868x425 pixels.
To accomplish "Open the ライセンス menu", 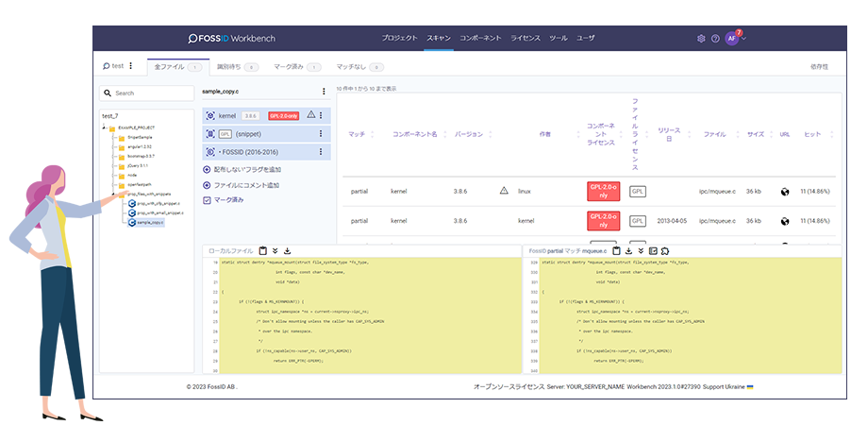I will (526, 38).
